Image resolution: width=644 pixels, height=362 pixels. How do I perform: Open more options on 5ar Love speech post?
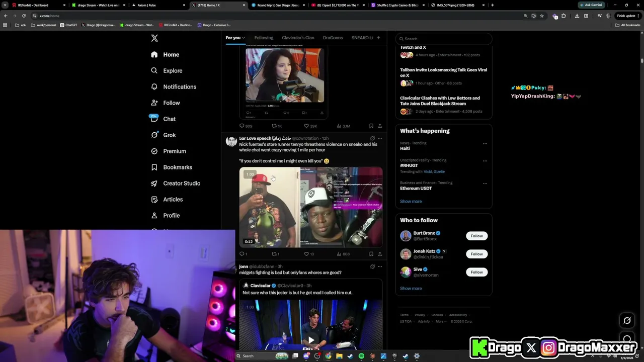(380, 138)
